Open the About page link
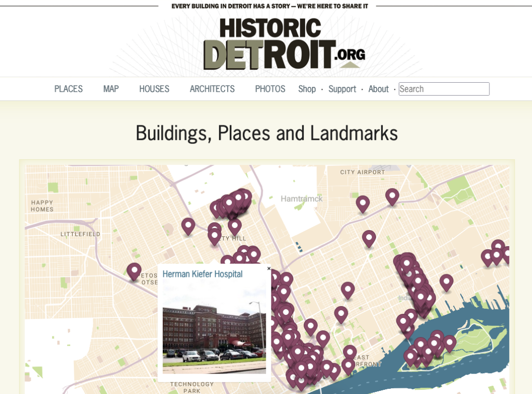532x394 pixels. point(378,89)
